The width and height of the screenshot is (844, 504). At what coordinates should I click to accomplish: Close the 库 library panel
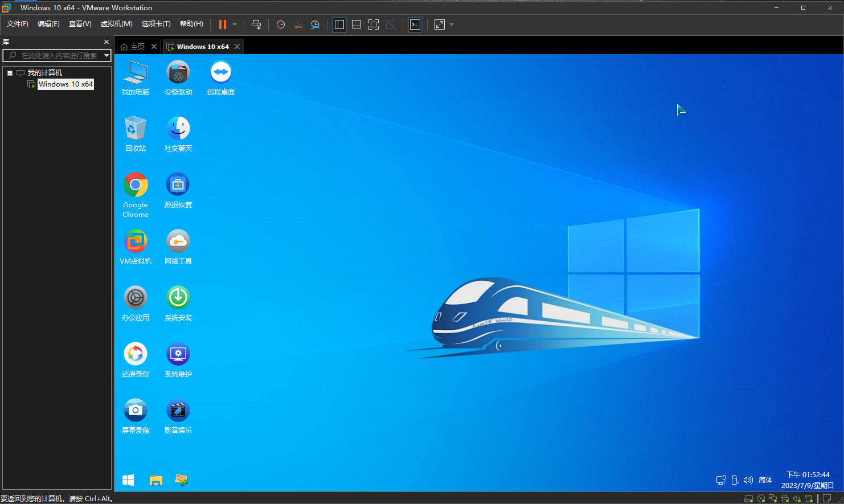[x=106, y=42]
